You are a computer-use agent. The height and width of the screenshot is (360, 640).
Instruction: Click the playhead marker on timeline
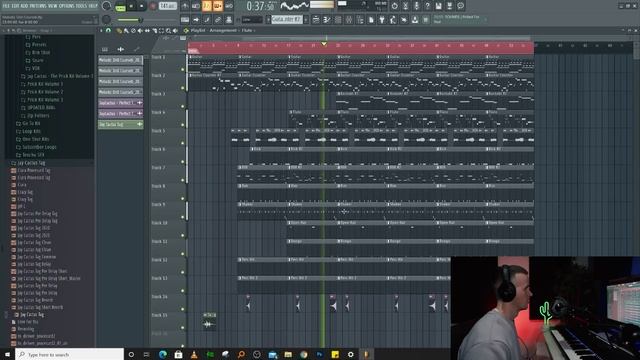tap(324, 43)
